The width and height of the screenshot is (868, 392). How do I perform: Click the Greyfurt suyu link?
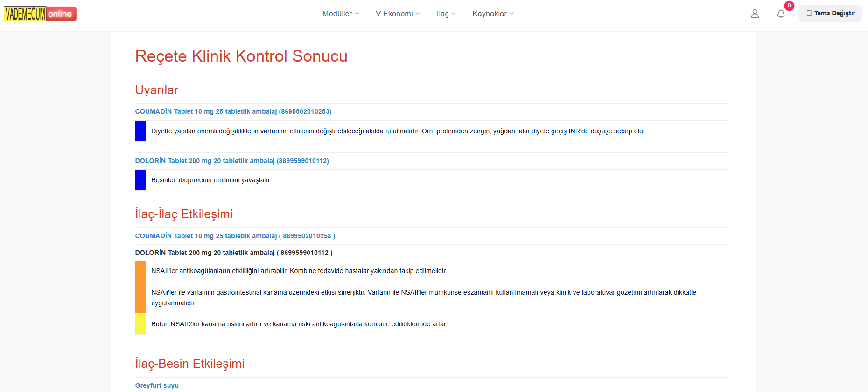point(157,386)
